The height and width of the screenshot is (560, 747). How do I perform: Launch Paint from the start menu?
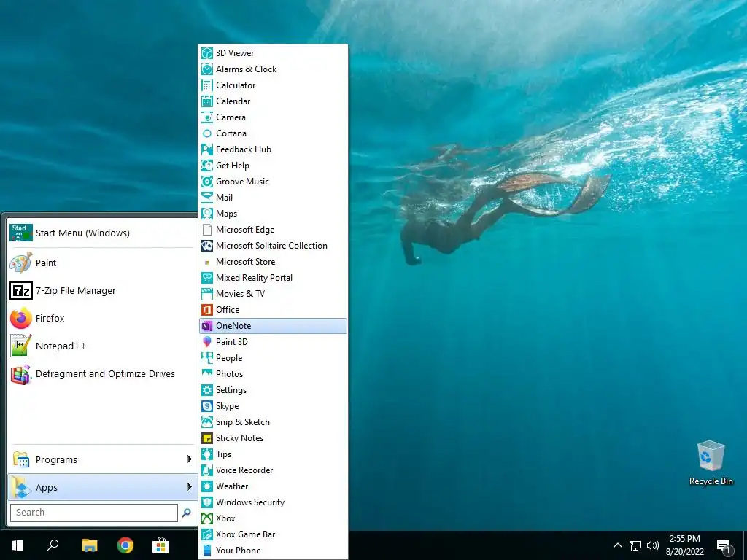[x=102, y=262]
